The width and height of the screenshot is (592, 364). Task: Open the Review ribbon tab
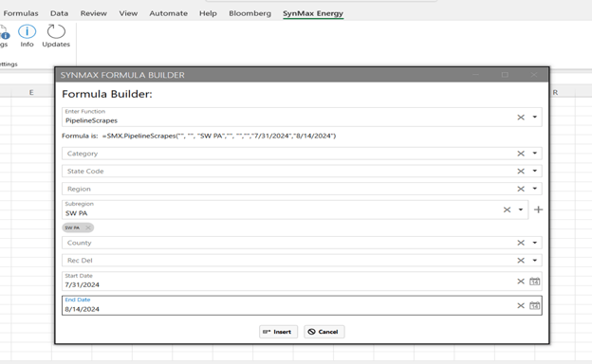[x=94, y=13]
